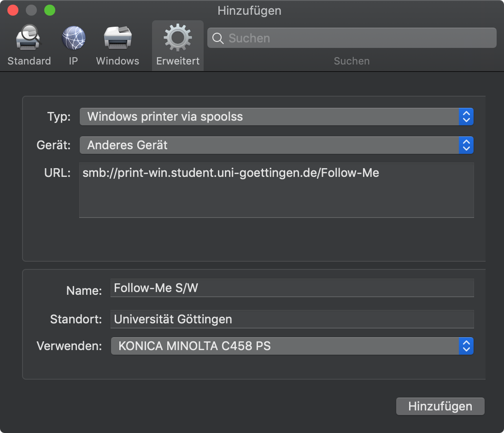This screenshot has height=433, width=504.
Task: Click the magnifier icon in search field
Action: [218, 38]
